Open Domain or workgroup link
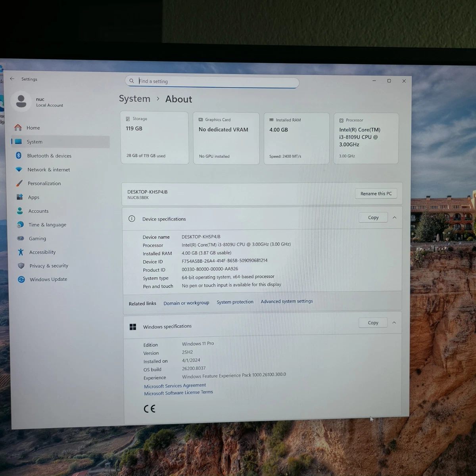Image resolution: width=476 pixels, height=476 pixels. point(186,303)
